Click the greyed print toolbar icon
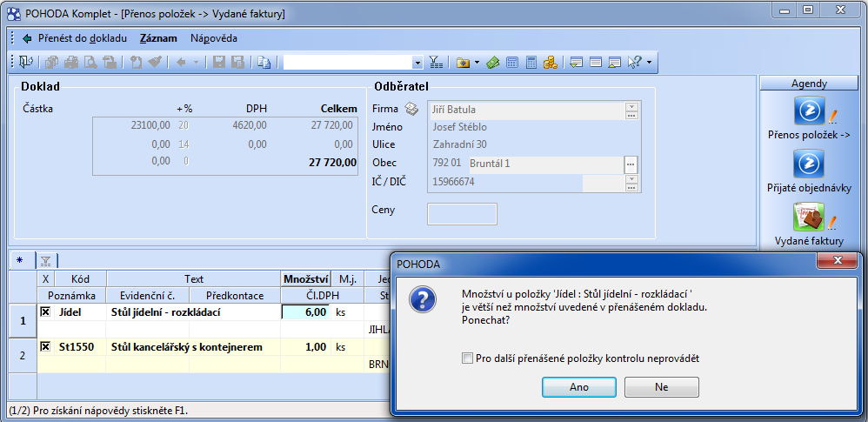 [x=70, y=63]
